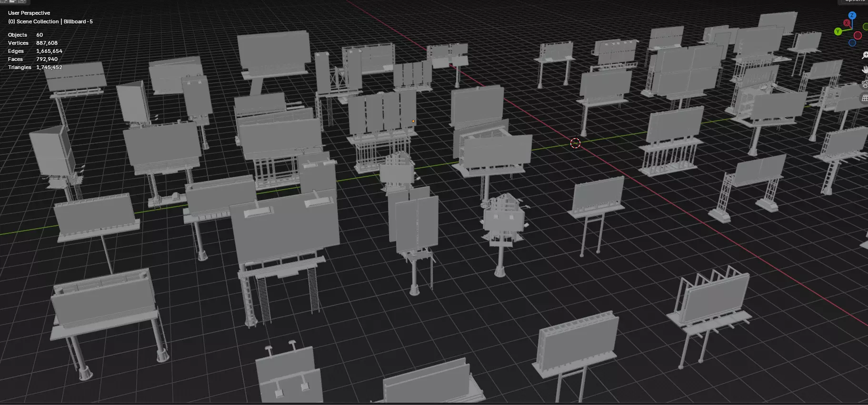Click the Objects count '60'
The image size is (868, 405).
point(40,35)
